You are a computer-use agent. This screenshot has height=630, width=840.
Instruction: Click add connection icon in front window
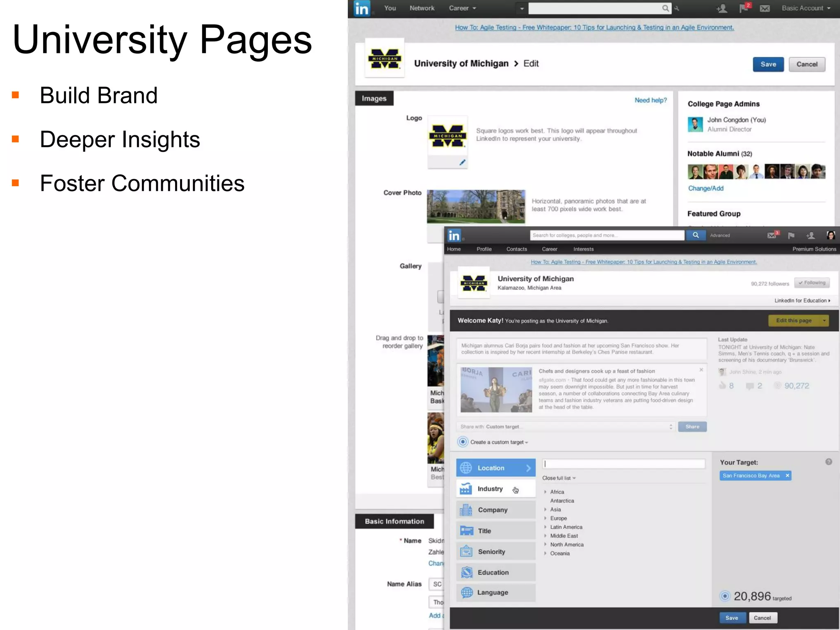810,235
